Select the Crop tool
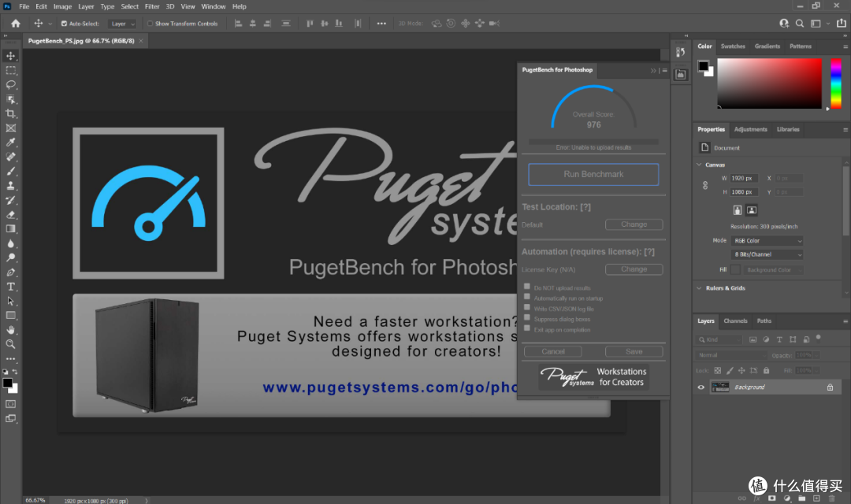 pyautogui.click(x=10, y=113)
